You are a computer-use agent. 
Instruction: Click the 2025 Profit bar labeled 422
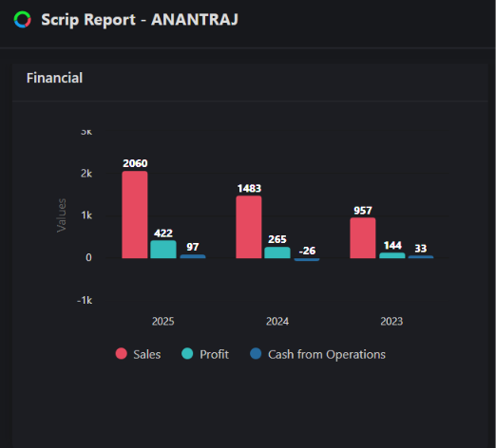[x=163, y=250]
